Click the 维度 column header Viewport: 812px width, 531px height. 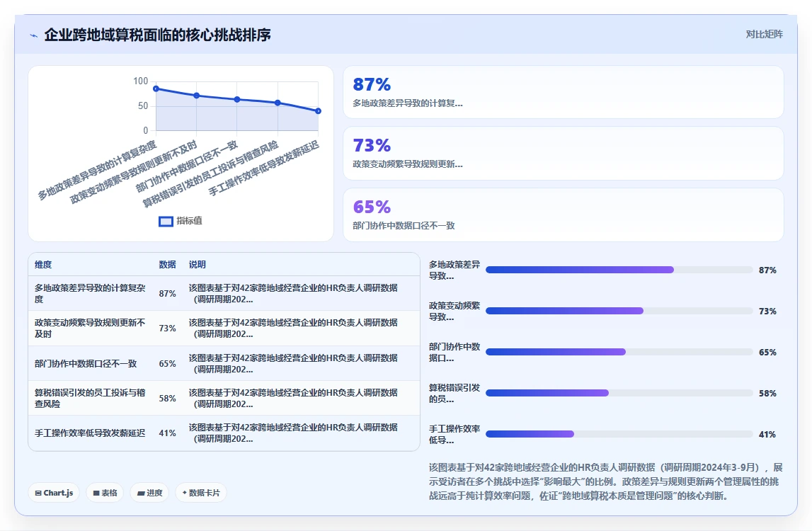click(43, 265)
